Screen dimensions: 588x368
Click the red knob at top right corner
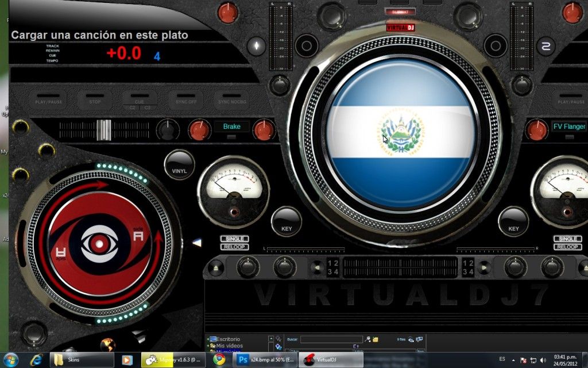[x=572, y=13]
